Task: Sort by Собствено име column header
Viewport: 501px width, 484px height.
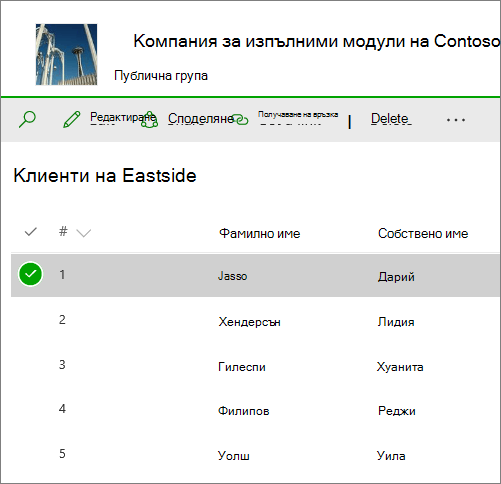Action: coord(423,234)
